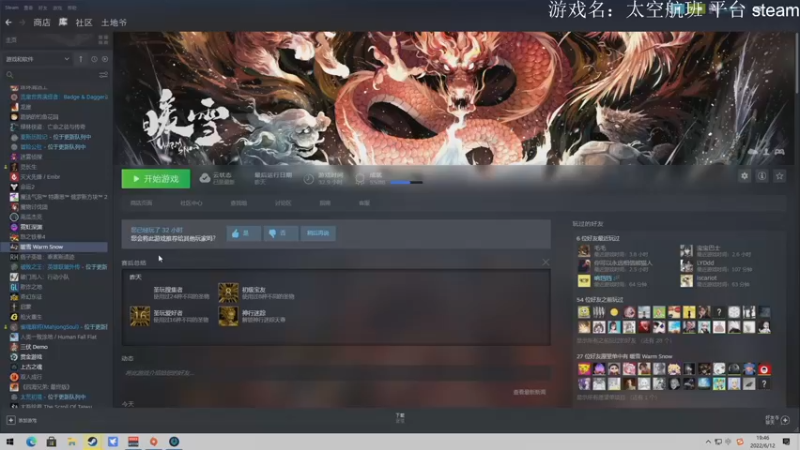Click the library search field
The width and height of the screenshot is (800, 450).
tap(51, 75)
